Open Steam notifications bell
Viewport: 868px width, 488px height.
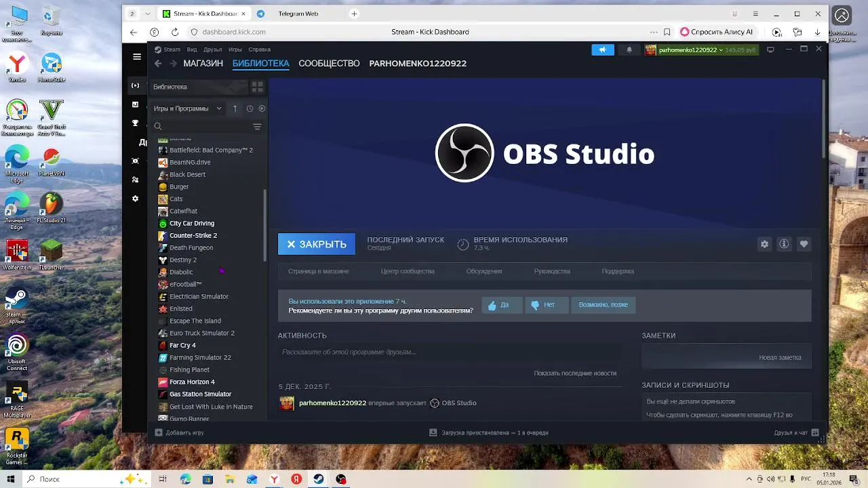point(629,49)
